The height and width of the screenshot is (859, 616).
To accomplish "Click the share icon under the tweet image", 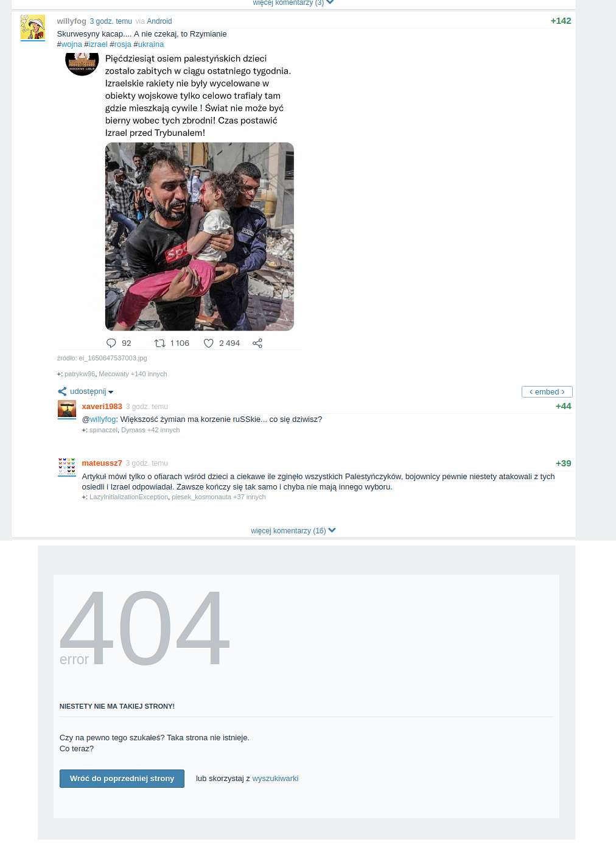I will 257,343.
